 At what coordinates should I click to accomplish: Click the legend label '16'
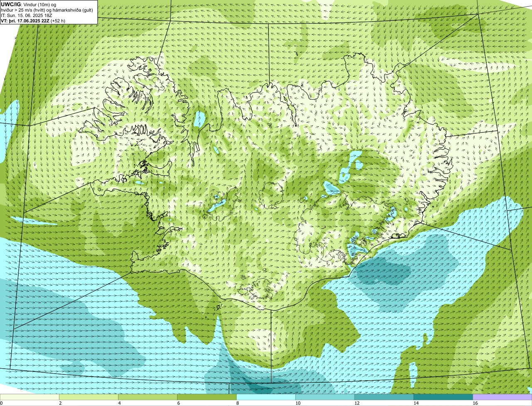coord(475,403)
